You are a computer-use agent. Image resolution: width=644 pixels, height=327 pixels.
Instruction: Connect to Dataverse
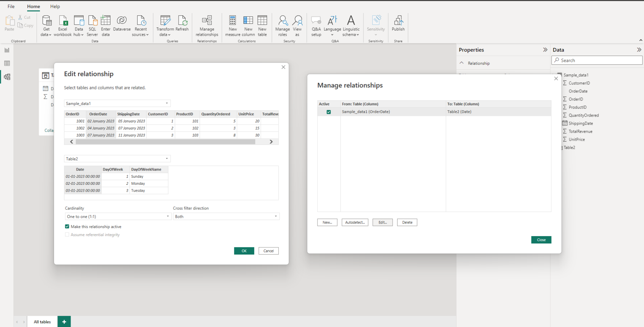tap(122, 23)
